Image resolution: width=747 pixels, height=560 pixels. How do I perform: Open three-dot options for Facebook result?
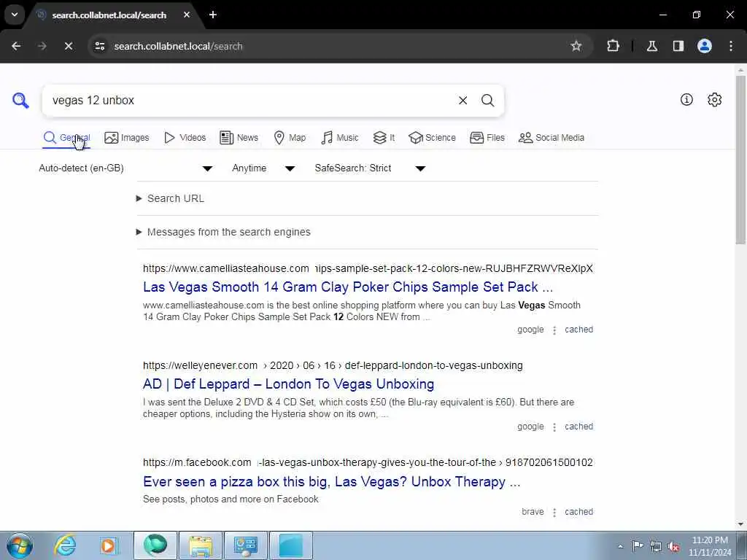click(x=554, y=513)
